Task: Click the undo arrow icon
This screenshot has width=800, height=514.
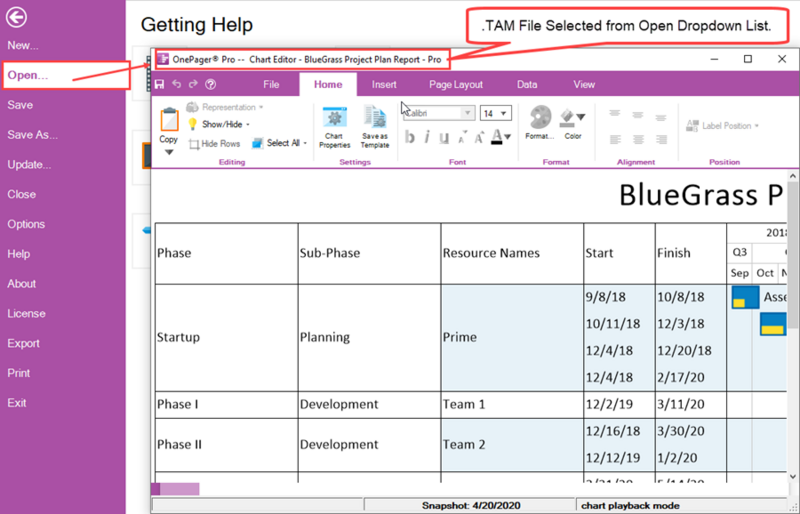Action: [x=177, y=84]
